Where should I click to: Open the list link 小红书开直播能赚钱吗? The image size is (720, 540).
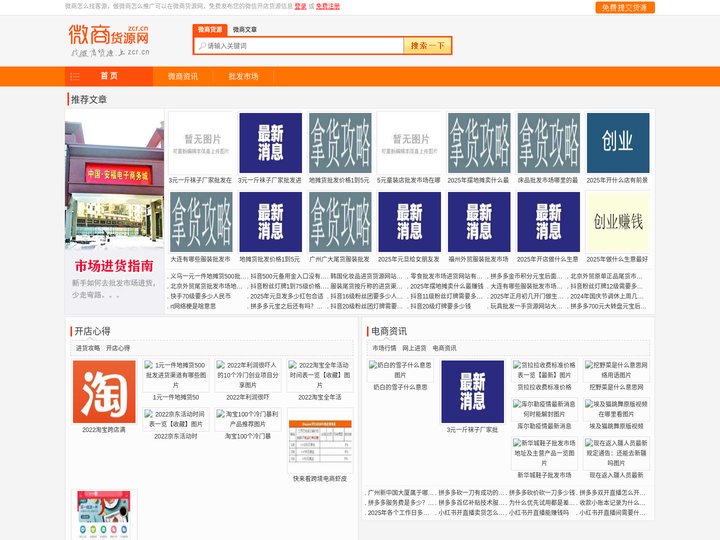tap(539, 512)
